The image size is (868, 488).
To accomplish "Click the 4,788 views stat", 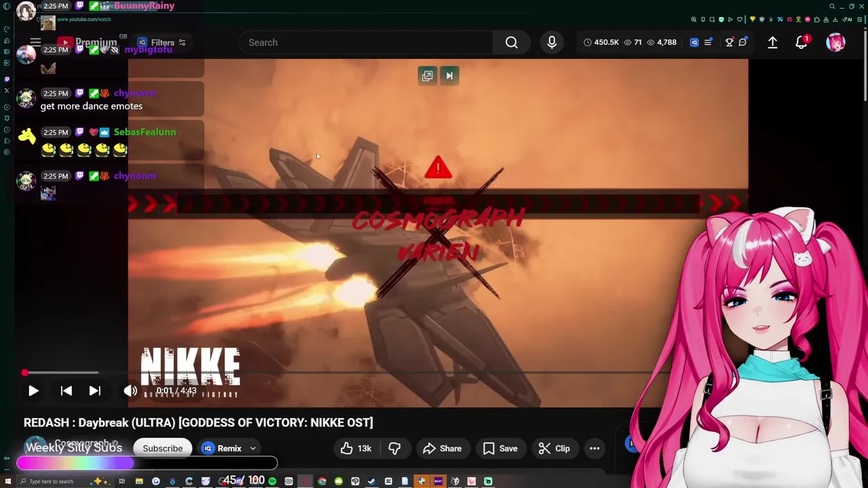I will [661, 43].
